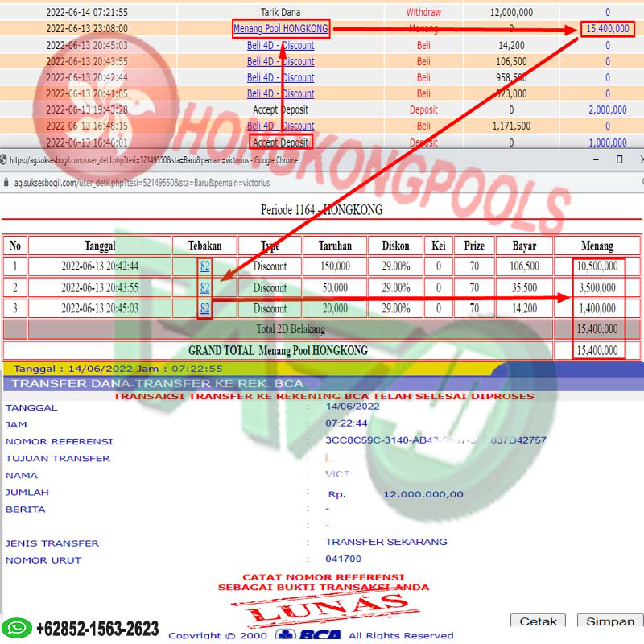644x644 pixels.
Task: Click the jam value 07:22:44
Action: [x=346, y=423]
